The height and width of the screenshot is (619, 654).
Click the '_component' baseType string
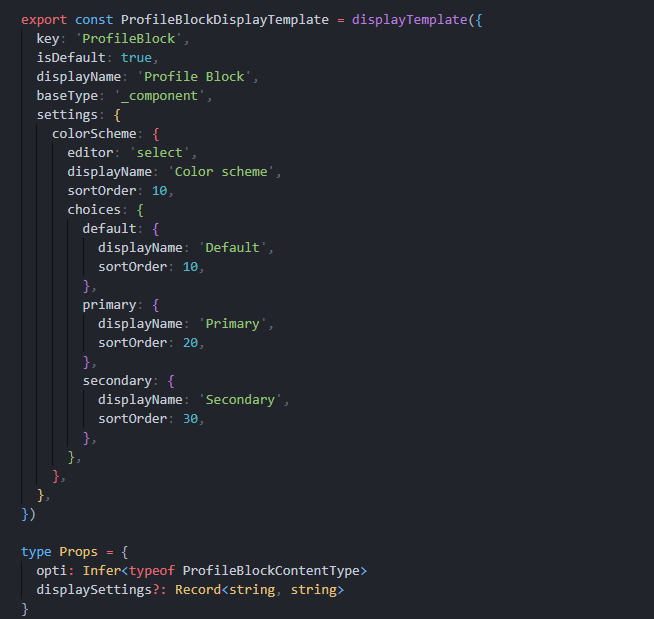(159, 96)
